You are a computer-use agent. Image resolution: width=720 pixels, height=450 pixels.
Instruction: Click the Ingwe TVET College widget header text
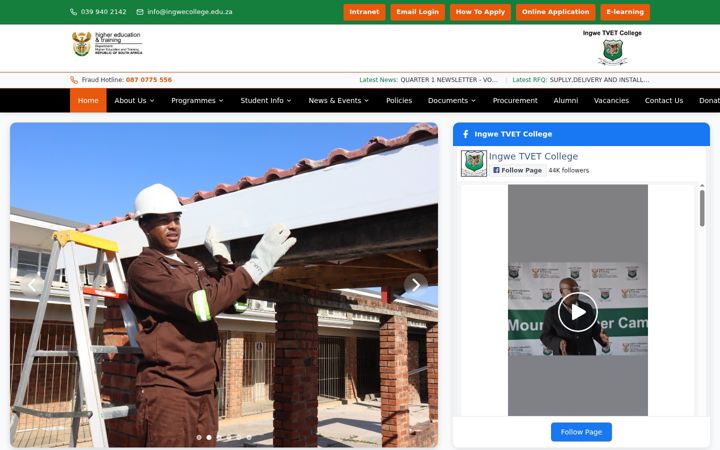pos(513,134)
